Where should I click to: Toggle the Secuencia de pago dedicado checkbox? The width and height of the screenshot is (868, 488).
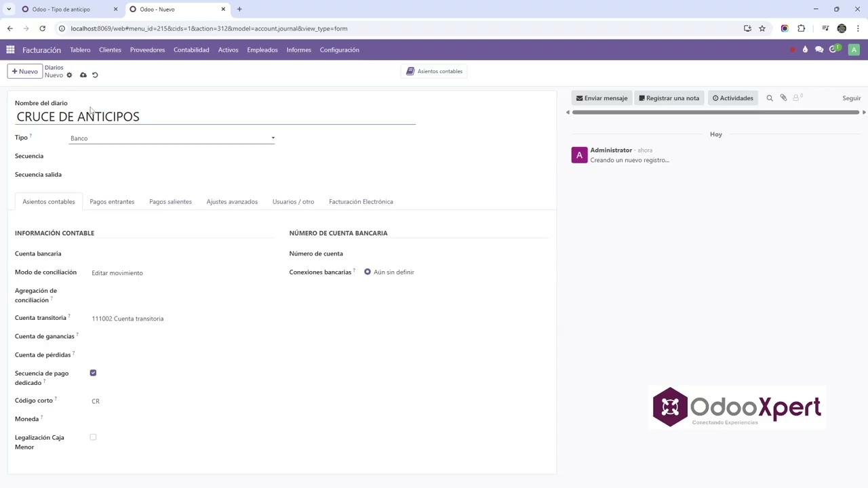[93, 373]
